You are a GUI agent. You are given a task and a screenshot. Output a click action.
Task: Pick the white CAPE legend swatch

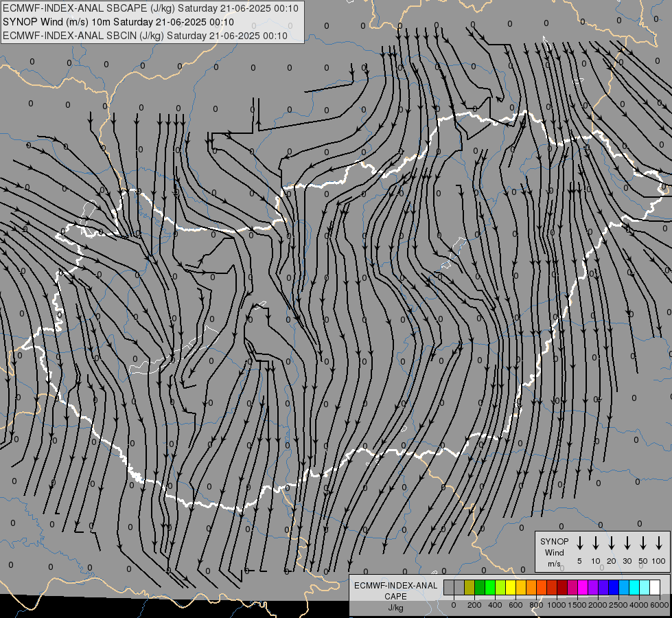click(656, 588)
